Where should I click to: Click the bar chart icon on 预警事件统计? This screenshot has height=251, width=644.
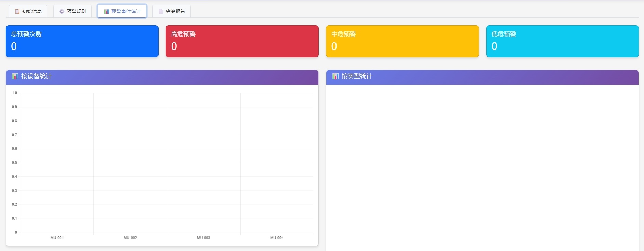tap(106, 11)
